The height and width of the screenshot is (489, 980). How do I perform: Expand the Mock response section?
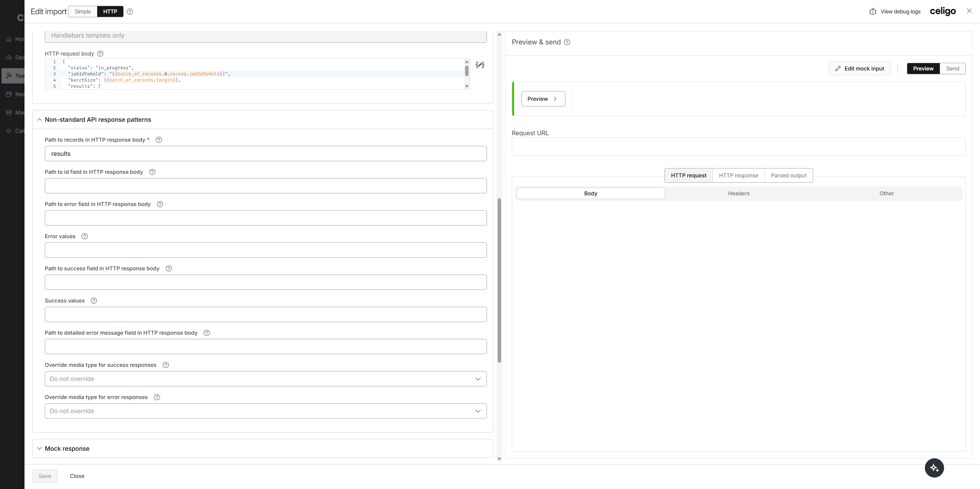(67, 448)
